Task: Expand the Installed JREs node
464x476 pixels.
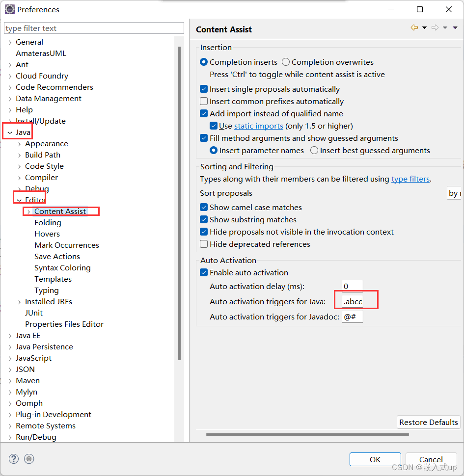Action: (x=20, y=302)
